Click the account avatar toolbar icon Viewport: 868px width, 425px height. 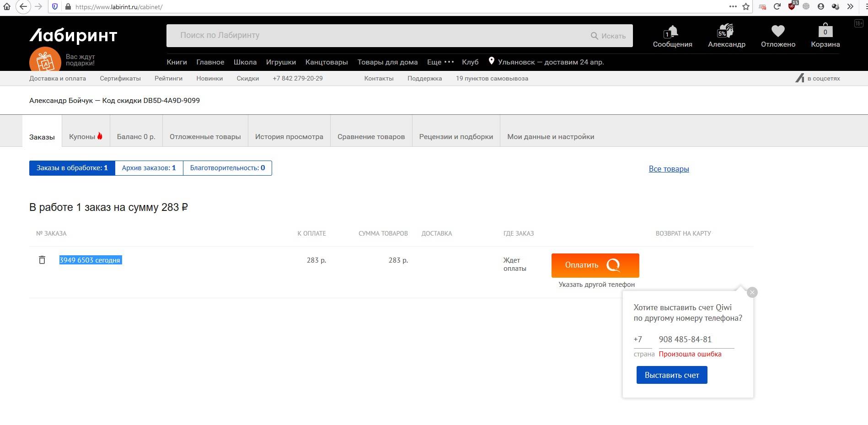pyautogui.click(x=821, y=6)
